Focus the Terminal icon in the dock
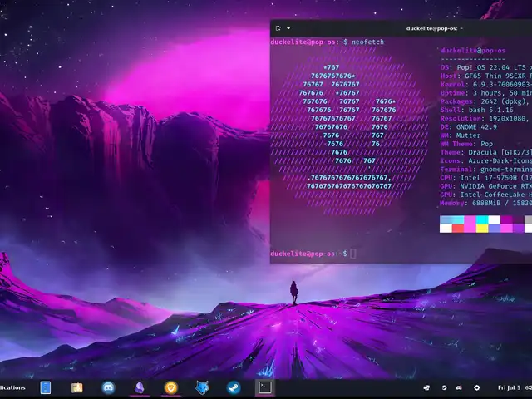 (x=264, y=387)
